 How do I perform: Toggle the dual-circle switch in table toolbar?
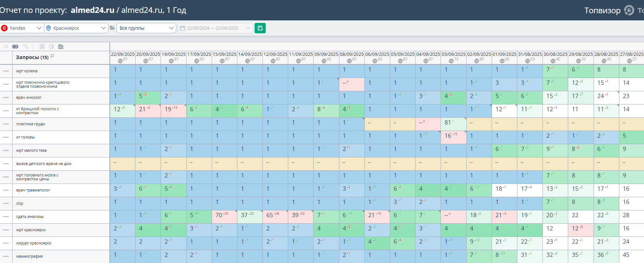coord(15,47)
